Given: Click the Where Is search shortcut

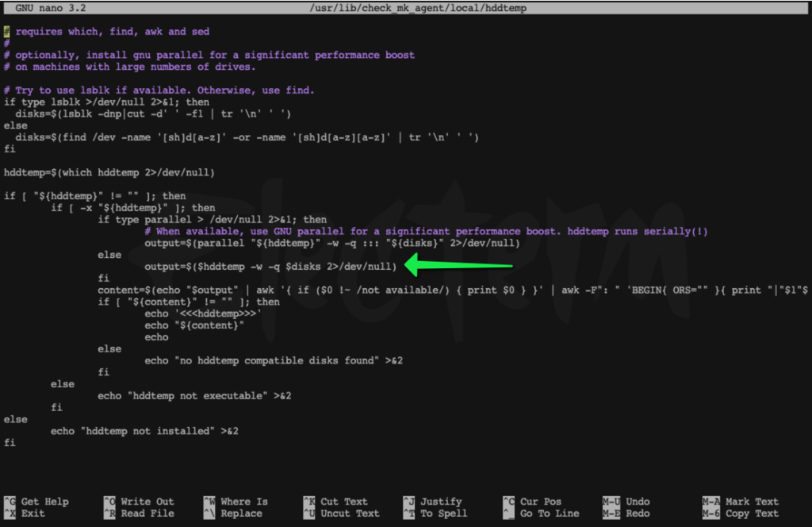Looking at the screenshot, I should 236,502.
